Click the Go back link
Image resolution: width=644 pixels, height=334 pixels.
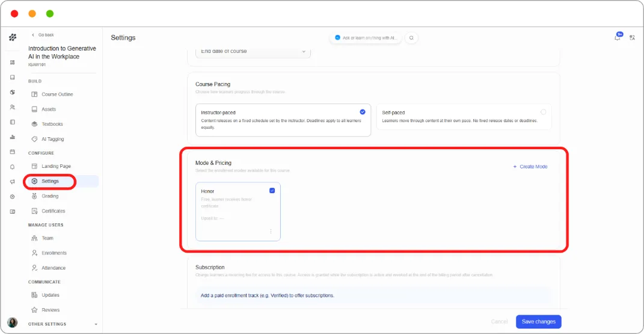pyautogui.click(x=43, y=35)
